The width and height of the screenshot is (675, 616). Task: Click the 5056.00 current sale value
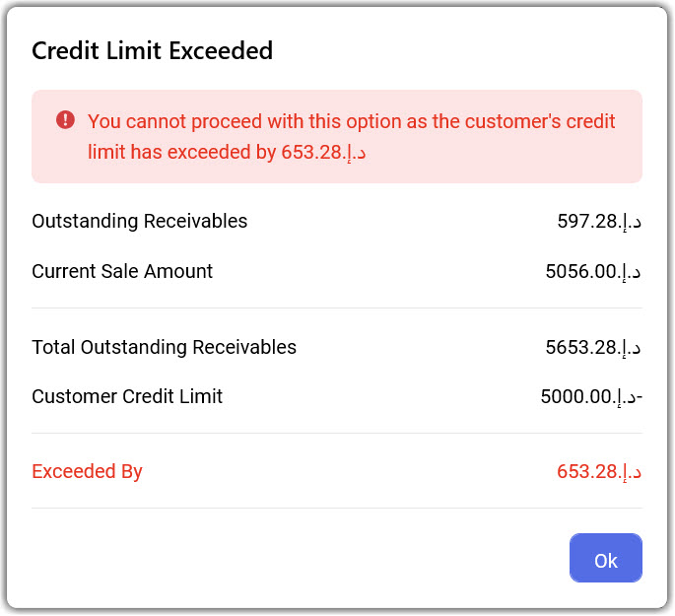tap(593, 271)
